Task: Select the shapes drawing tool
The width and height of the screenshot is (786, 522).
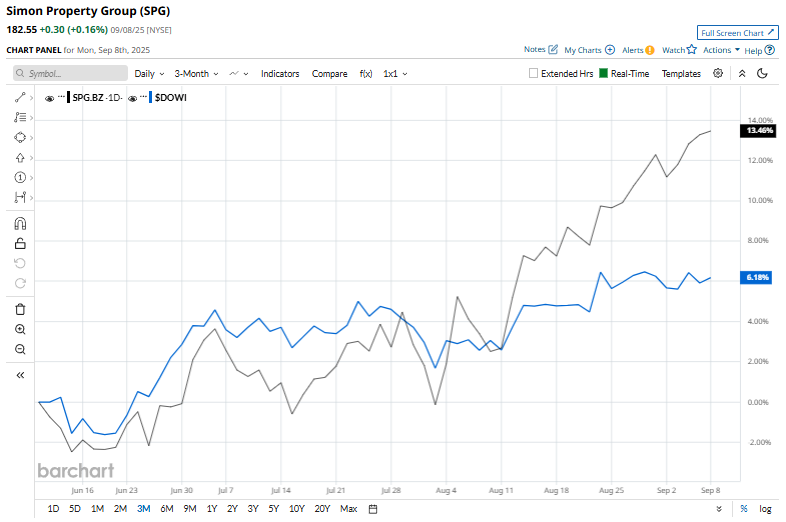Action: pos(20,137)
